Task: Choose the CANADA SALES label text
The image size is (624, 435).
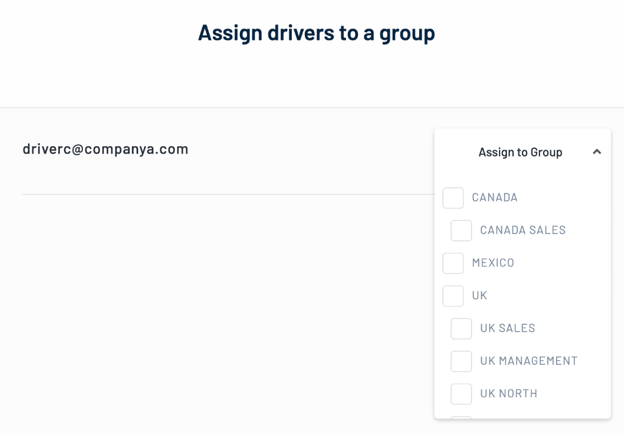Action: click(523, 231)
